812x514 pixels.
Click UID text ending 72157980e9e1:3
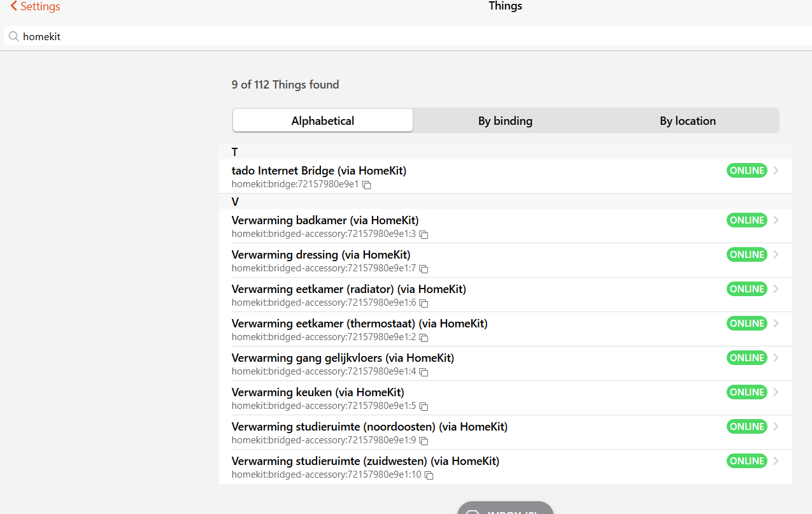tap(324, 234)
